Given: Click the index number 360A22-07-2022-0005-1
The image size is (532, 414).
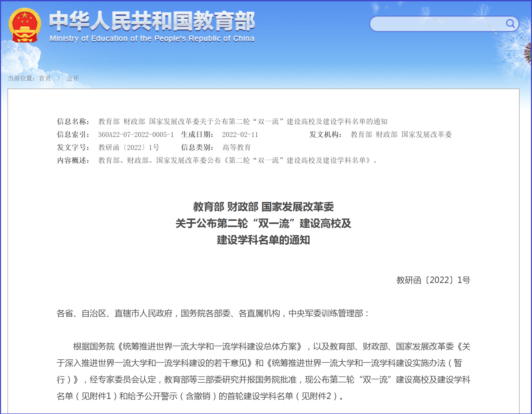Looking at the screenshot, I should click(136, 135).
